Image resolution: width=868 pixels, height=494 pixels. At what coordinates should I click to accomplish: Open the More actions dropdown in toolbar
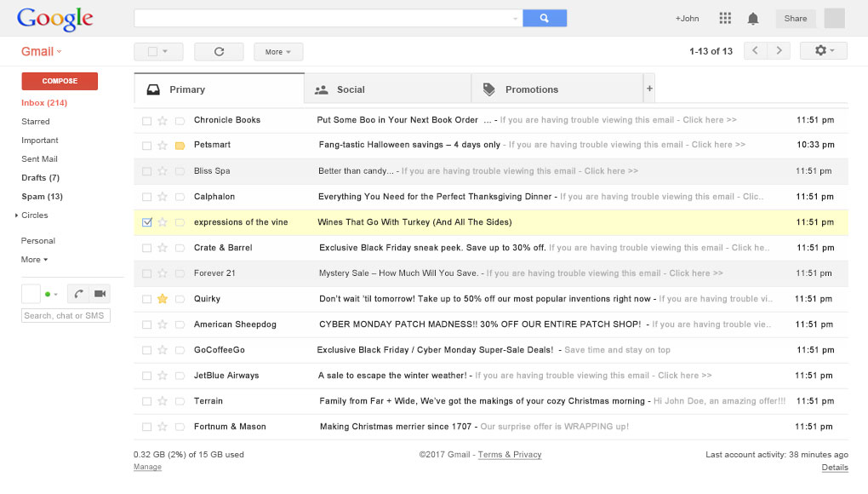coord(278,51)
